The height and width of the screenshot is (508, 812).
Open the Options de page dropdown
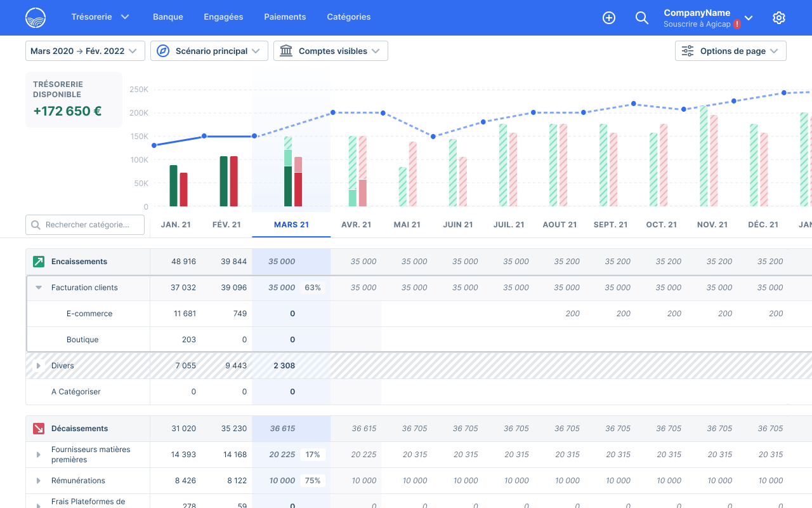point(730,51)
